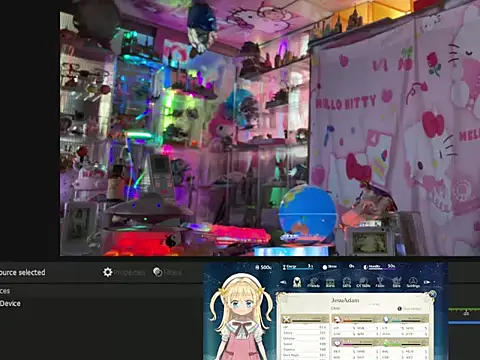Open the Gifts menu icon
The image size is (480, 360).
pos(347,282)
